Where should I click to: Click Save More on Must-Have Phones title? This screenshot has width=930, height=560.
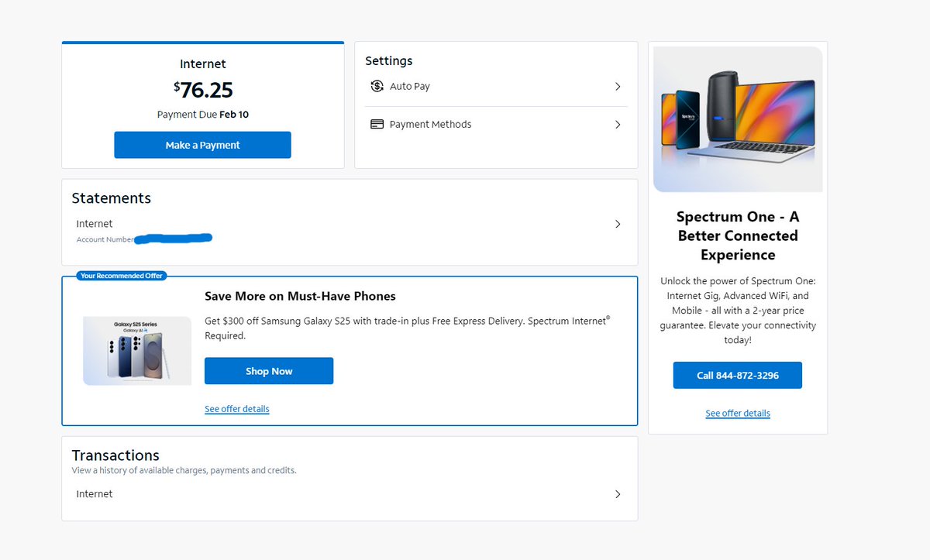pos(300,296)
